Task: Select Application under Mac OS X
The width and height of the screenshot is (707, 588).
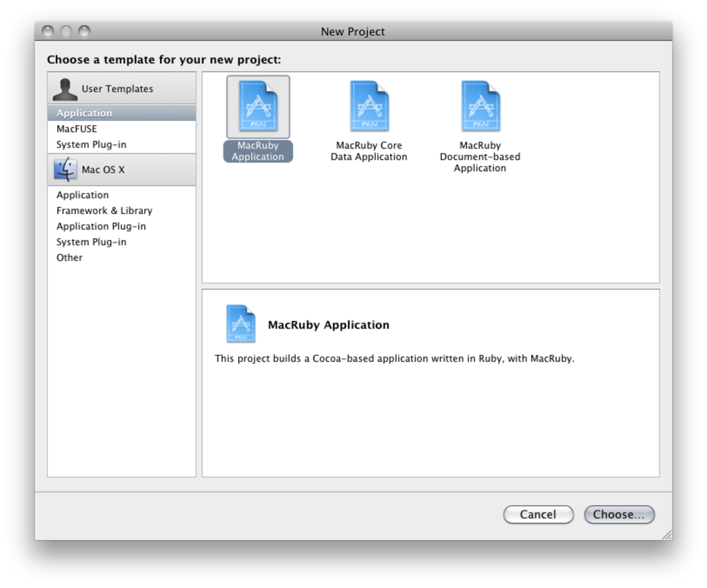Action: (x=122, y=195)
